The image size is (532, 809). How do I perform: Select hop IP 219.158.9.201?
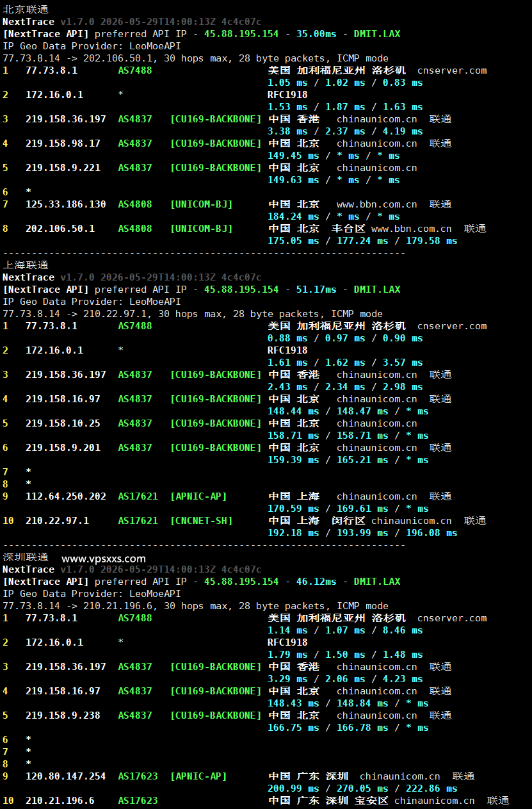coord(63,448)
